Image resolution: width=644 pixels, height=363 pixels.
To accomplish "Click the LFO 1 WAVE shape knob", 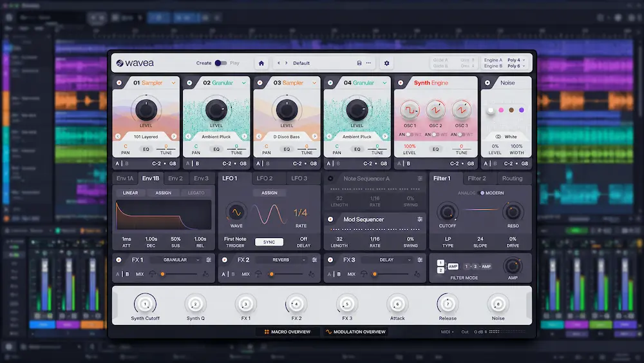I will 236,213.
